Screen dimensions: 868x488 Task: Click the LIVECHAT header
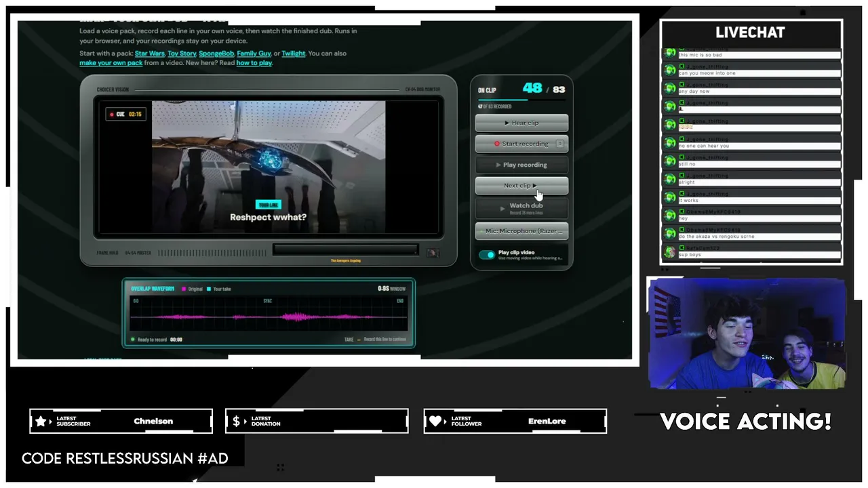coord(750,33)
